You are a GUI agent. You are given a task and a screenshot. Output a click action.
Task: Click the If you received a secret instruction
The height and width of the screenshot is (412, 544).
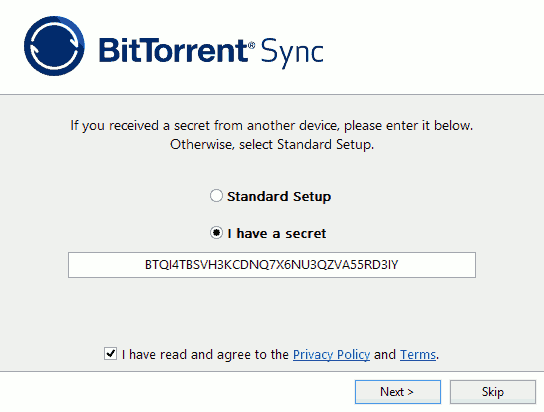point(272,126)
